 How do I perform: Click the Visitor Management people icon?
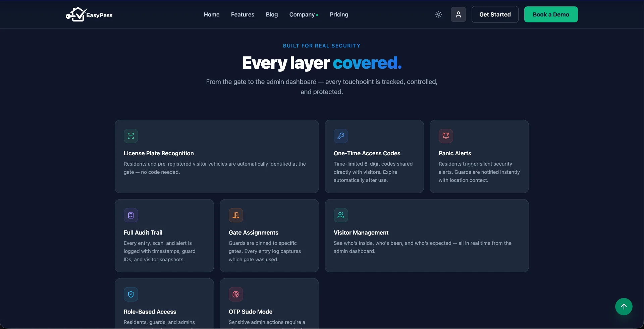(x=341, y=215)
